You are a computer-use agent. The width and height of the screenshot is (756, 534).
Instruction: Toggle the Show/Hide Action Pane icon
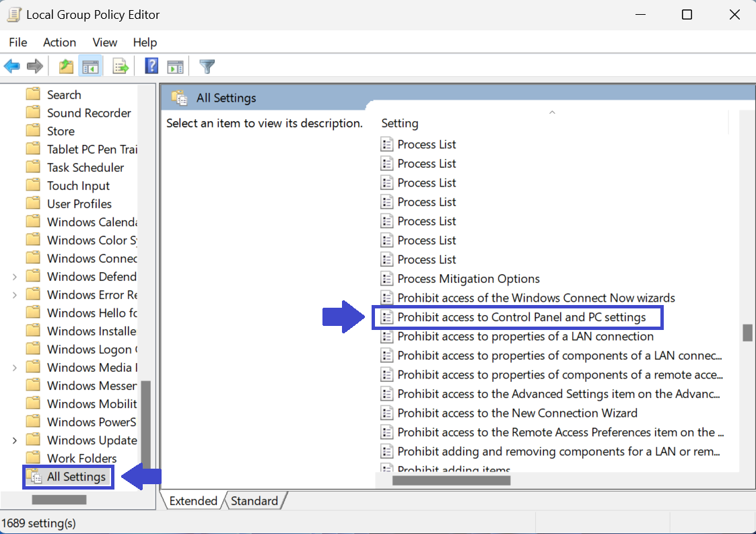point(176,66)
